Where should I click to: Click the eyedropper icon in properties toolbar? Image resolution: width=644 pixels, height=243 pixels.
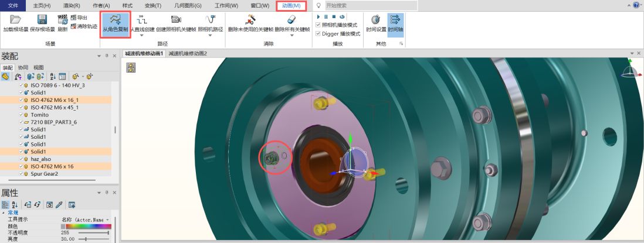[x=59, y=204]
